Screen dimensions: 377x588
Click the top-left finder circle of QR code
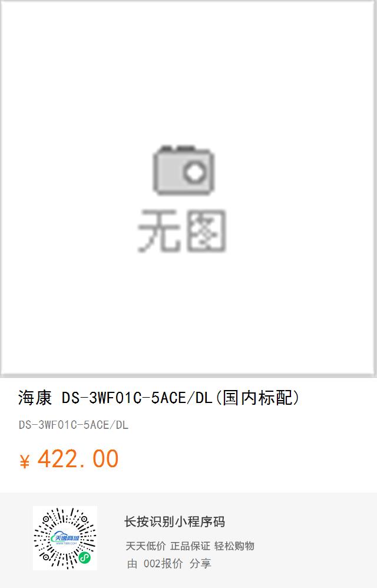coord(47,520)
